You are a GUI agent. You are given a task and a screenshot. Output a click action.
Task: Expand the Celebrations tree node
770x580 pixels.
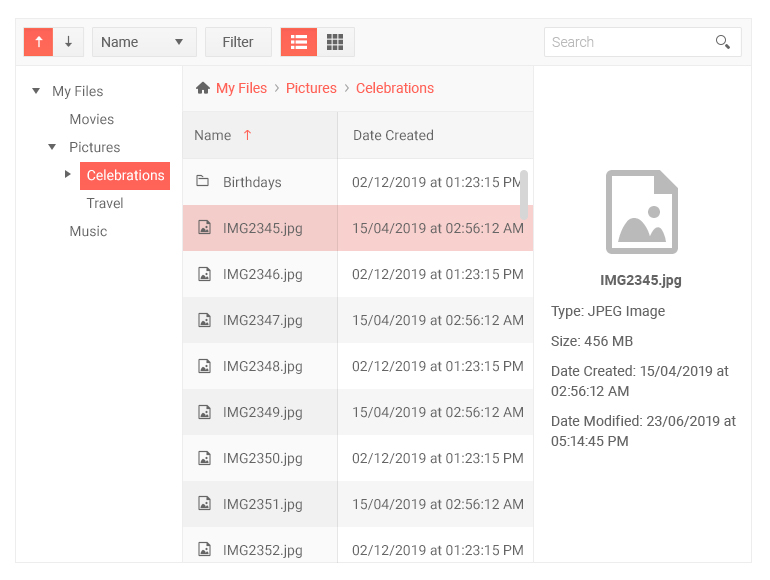pyautogui.click(x=68, y=174)
